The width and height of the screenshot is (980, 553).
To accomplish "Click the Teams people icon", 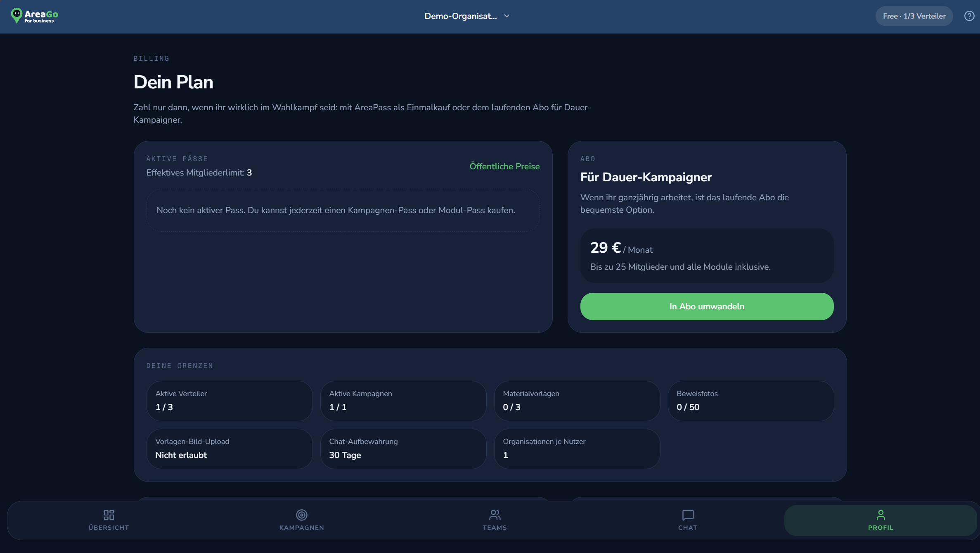I will (x=495, y=515).
